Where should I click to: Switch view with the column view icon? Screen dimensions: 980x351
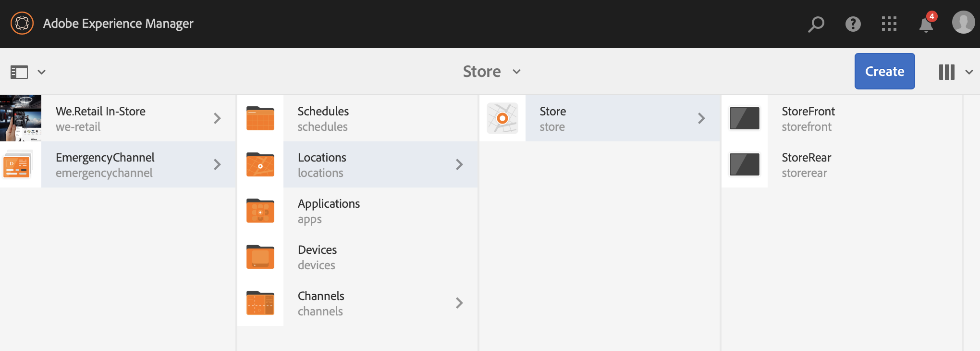[947, 72]
